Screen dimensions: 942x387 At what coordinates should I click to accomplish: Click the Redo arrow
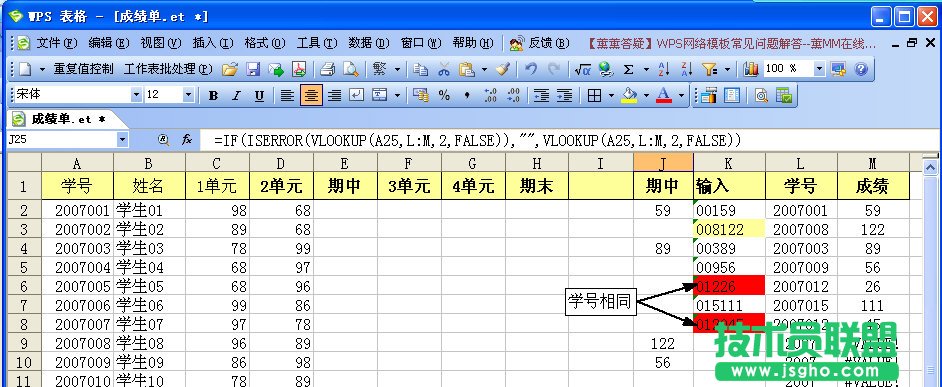pyautogui.click(x=554, y=69)
